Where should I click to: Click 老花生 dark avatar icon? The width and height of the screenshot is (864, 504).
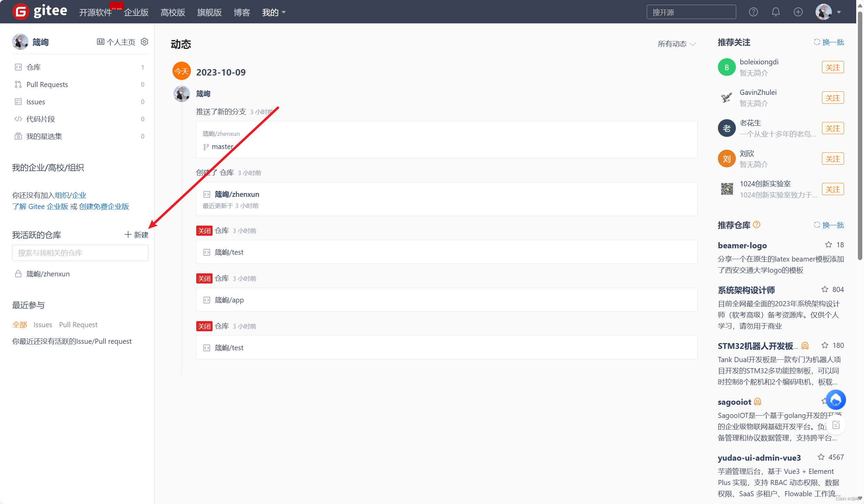coord(726,128)
